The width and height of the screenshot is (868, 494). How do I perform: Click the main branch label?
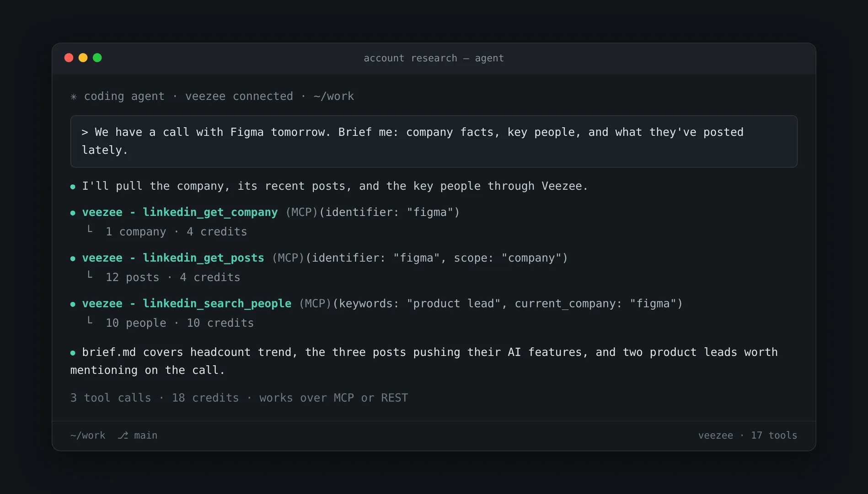145,435
